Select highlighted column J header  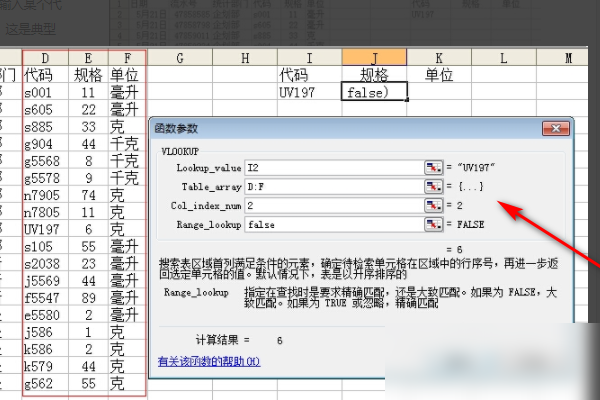coord(374,57)
